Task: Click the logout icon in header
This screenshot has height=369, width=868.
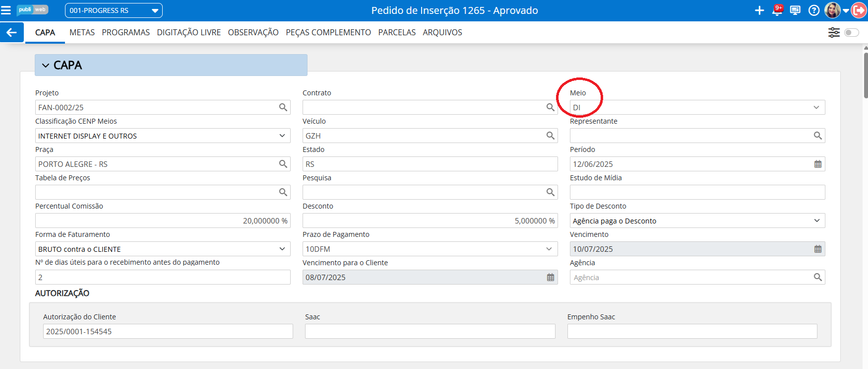Action: [x=859, y=10]
